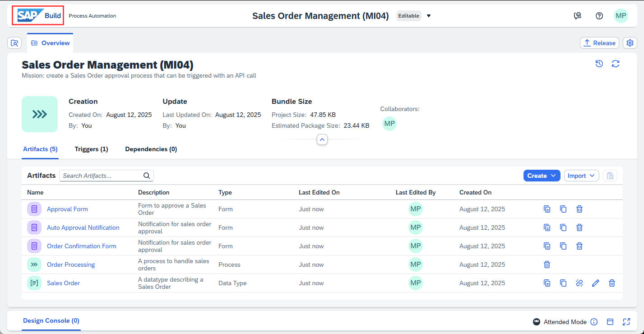Delete the Approval Form artifact
The image size is (644, 334).
pos(579,209)
